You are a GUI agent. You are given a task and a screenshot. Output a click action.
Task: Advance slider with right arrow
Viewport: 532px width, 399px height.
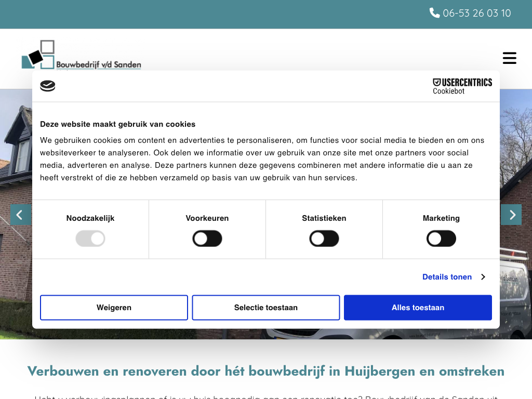pos(511,215)
